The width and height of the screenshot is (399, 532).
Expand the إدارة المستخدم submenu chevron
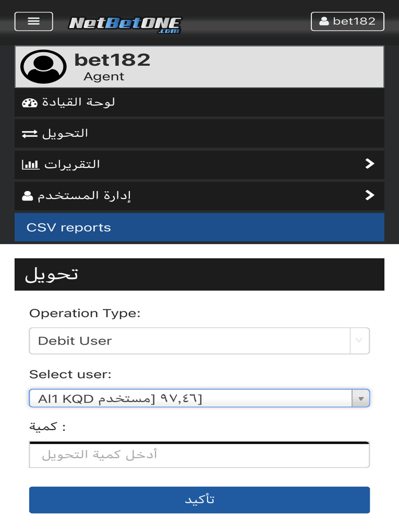tap(369, 195)
